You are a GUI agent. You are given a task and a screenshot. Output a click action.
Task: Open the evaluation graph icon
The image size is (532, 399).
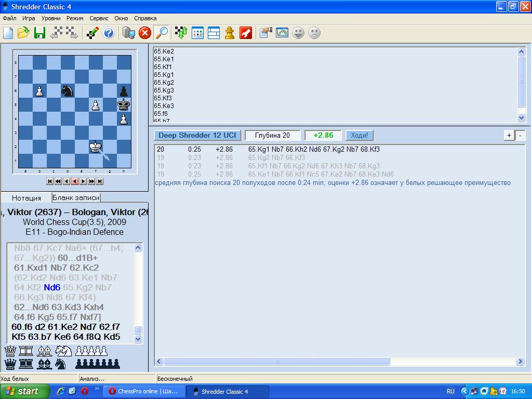coord(282,33)
